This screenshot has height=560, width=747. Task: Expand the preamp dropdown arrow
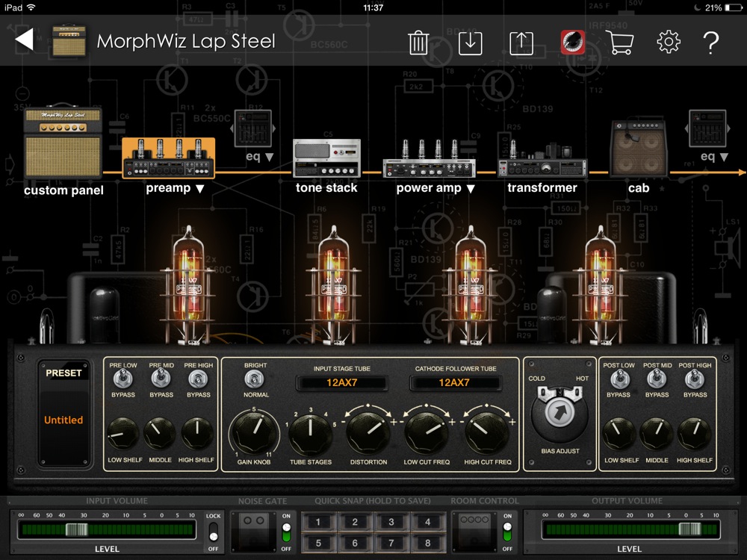click(x=200, y=189)
